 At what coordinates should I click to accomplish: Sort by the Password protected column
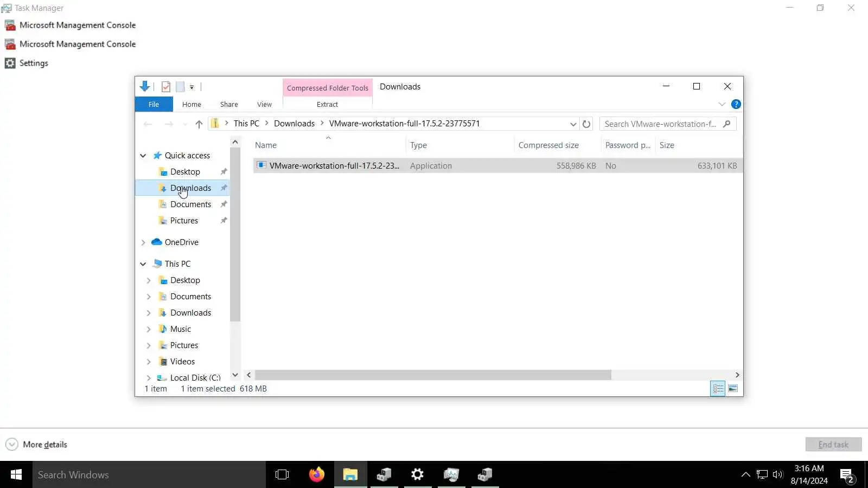[628, 145]
